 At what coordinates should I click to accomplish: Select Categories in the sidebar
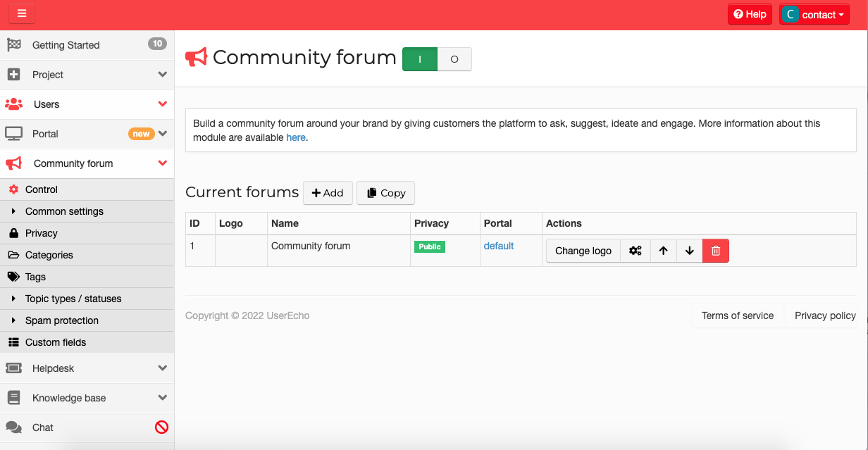(x=87, y=255)
